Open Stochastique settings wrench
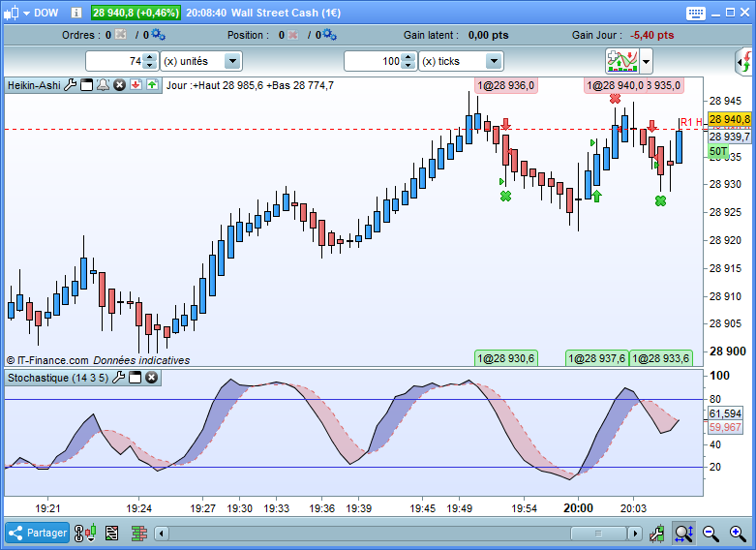Screen dimensions: 756x550 (119, 378)
